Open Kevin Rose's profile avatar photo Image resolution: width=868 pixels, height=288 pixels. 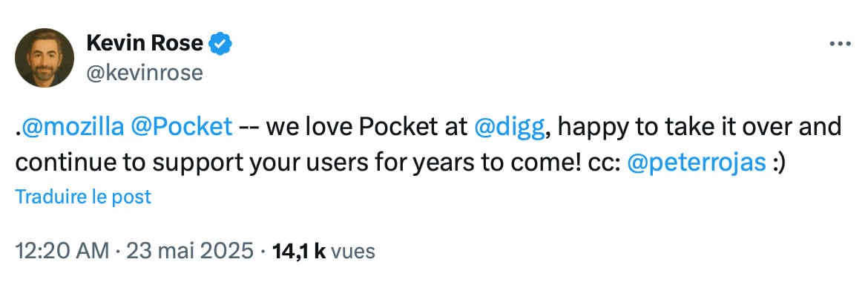45,58
